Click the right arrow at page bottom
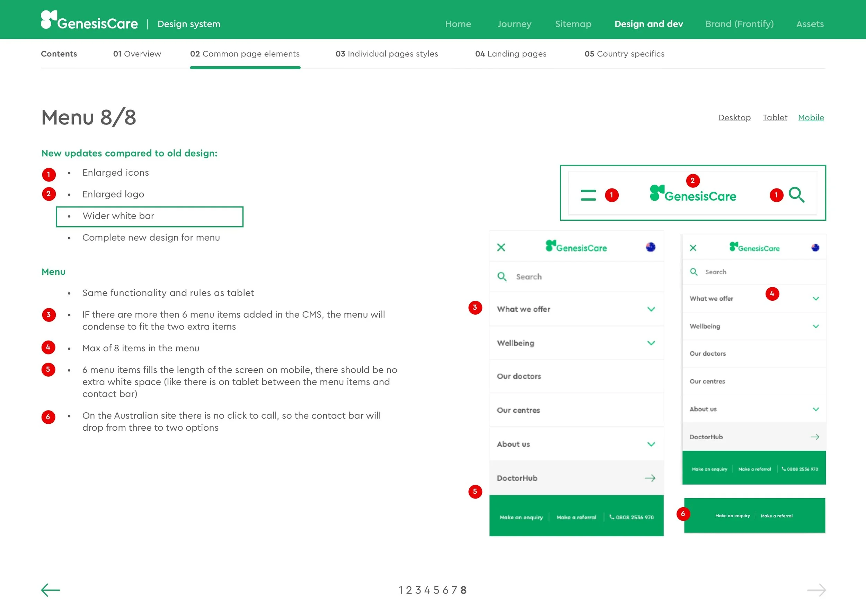The image size is (866, 616). 816,590
